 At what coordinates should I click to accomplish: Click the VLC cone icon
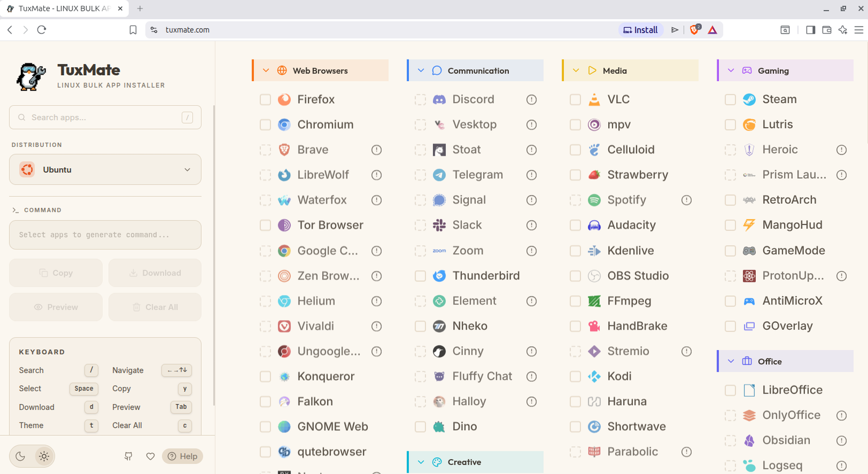[x=594, y=100]
